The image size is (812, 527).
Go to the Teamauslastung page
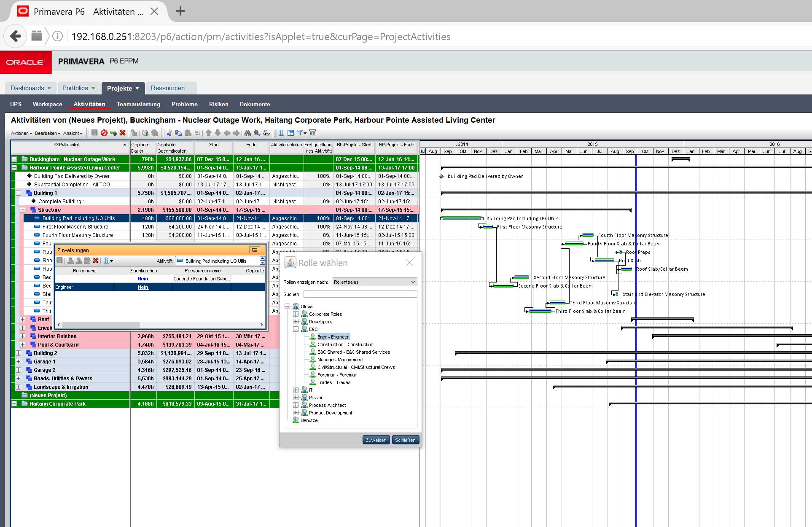click(138, 104)
